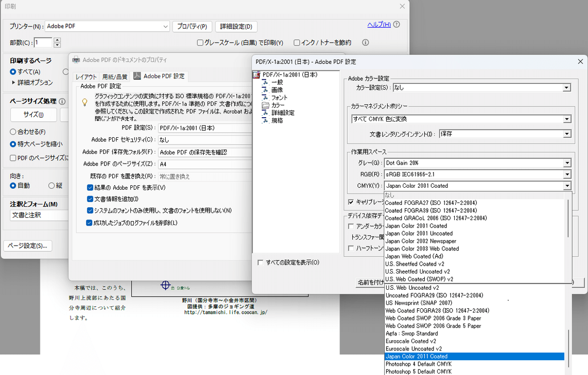Toggle the アンダーカラー checkbox

(x=351, y=226)
